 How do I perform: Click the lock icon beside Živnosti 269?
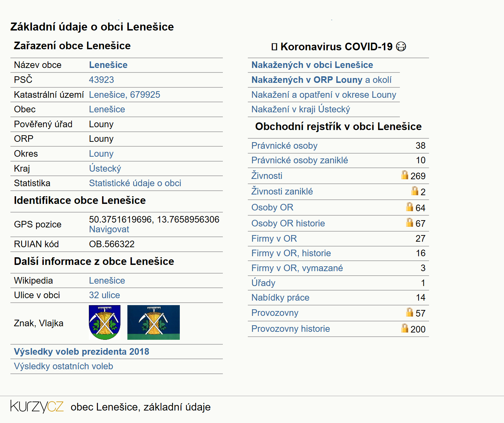click(x=405, y=175)
